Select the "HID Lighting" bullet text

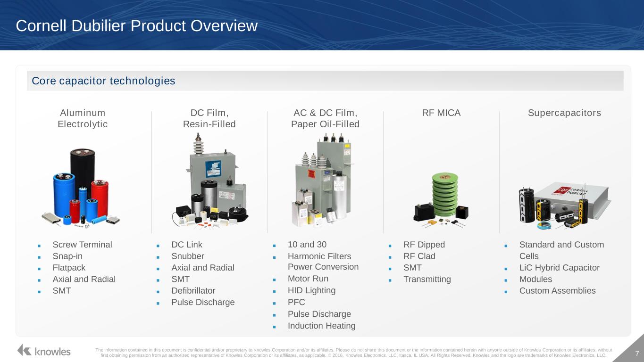click(312, 290)
